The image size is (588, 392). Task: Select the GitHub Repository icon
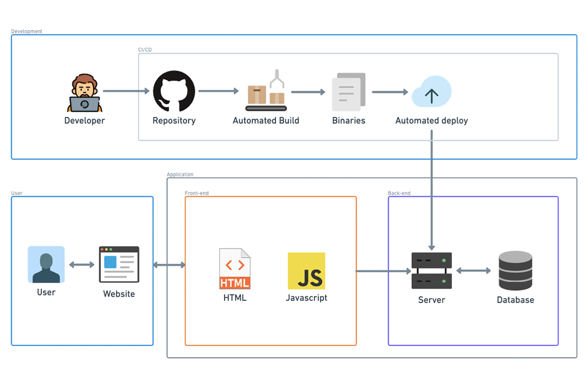(x=174, y=92)
